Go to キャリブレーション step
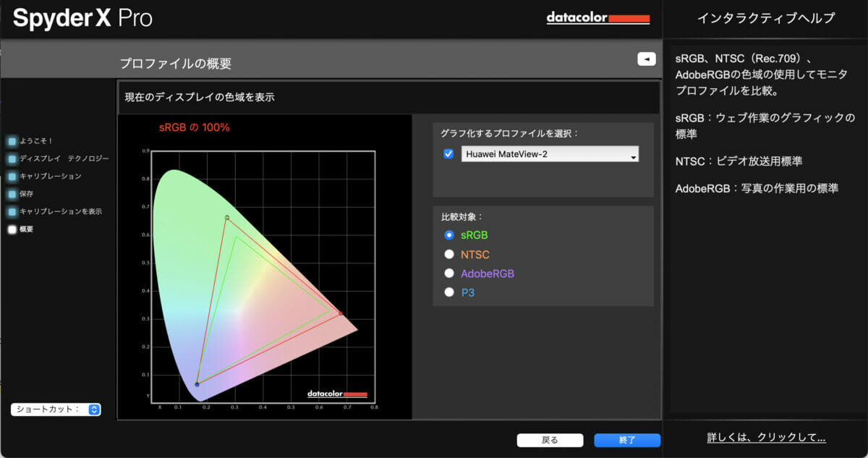This screenshot has width=868, height=458. 51,177
